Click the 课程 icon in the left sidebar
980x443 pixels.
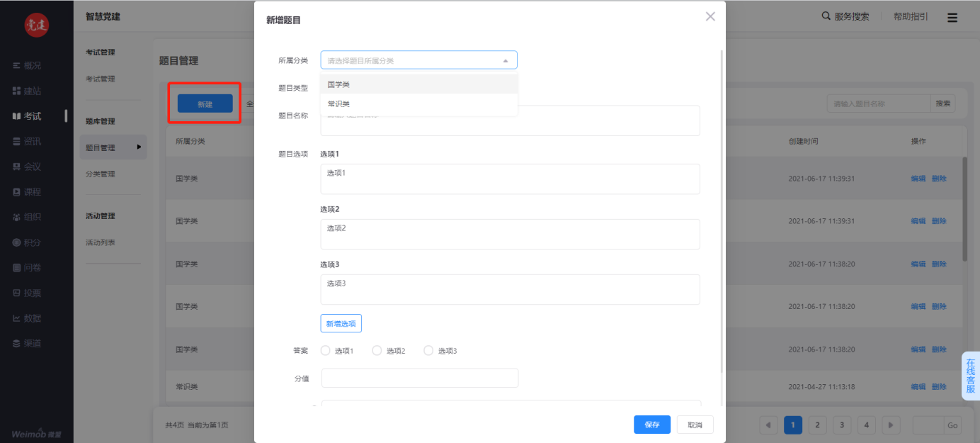[x=17, y=192]
